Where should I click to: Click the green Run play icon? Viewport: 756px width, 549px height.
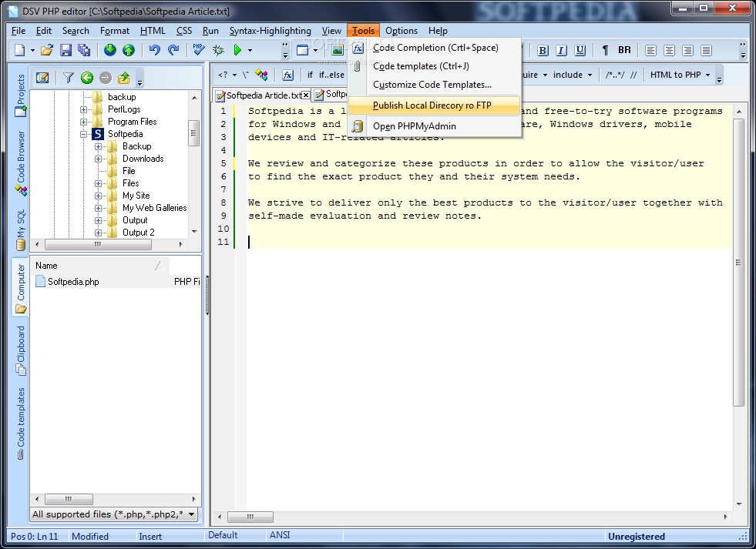click(237, 50)
